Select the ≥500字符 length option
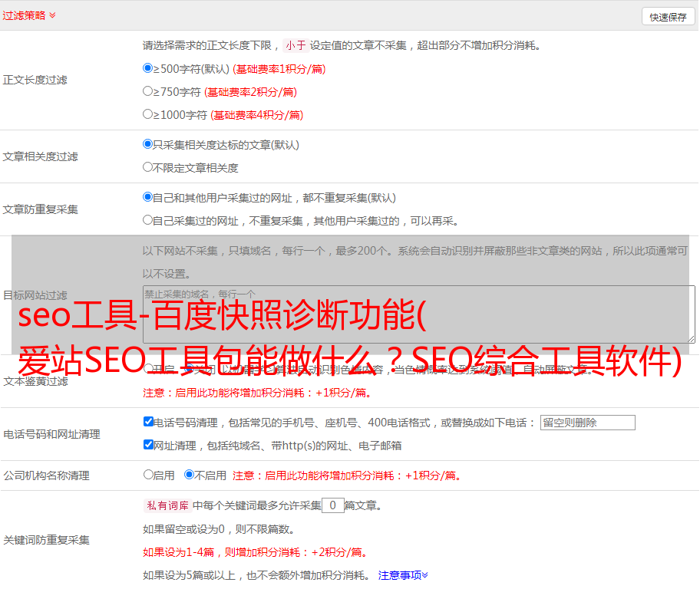The image size is (700, 589). point(148,68)
